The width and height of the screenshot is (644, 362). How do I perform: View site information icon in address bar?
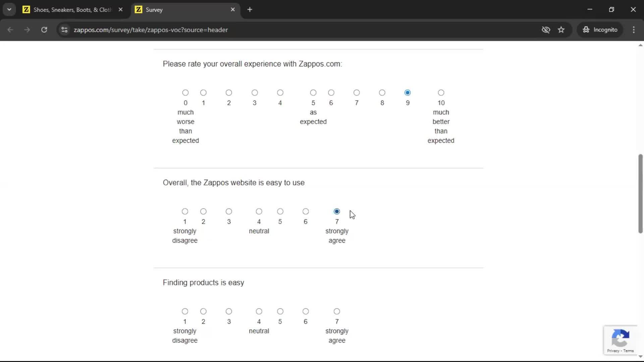[x=64, y=30]
